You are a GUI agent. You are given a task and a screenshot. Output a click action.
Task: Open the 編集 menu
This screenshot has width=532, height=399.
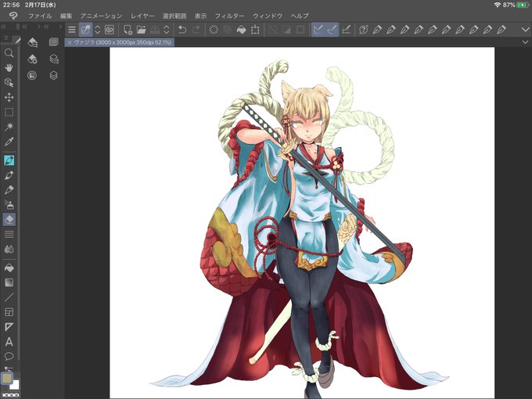click(x=66, y=16)
